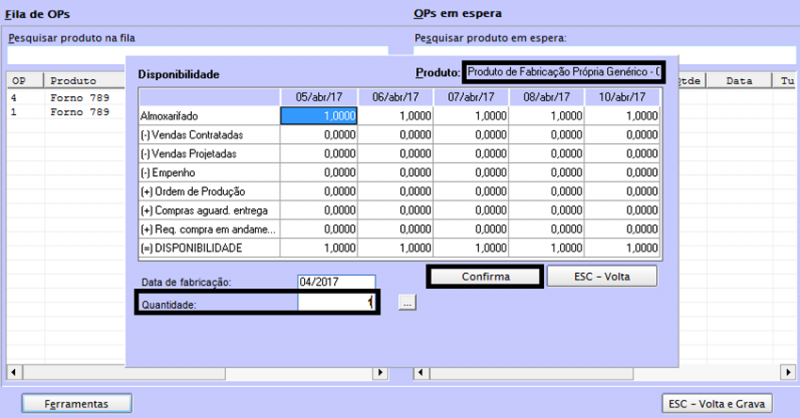Screen dimensions: 800x418
Task: Click Vendas Contratadas value for 07/abr/17
Action: [471, 135]
